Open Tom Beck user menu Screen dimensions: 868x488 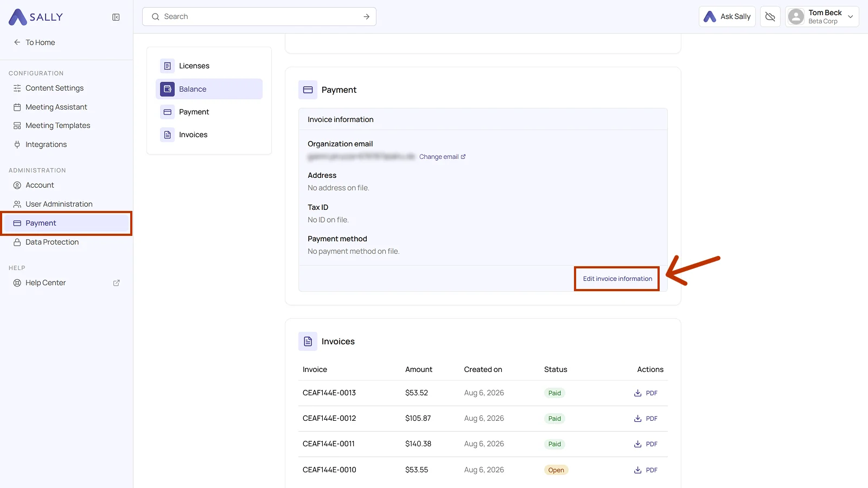click(822, 17)
